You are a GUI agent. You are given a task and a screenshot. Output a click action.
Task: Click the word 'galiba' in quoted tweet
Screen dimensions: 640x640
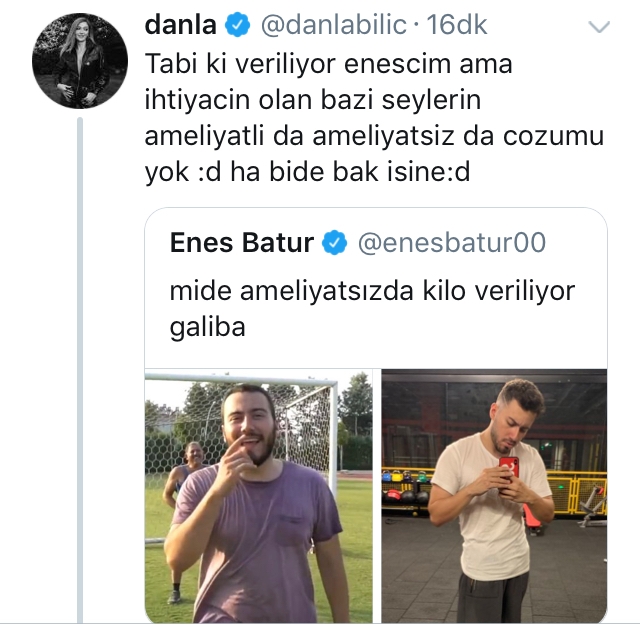pyautogui.click(x=207, y=327)
